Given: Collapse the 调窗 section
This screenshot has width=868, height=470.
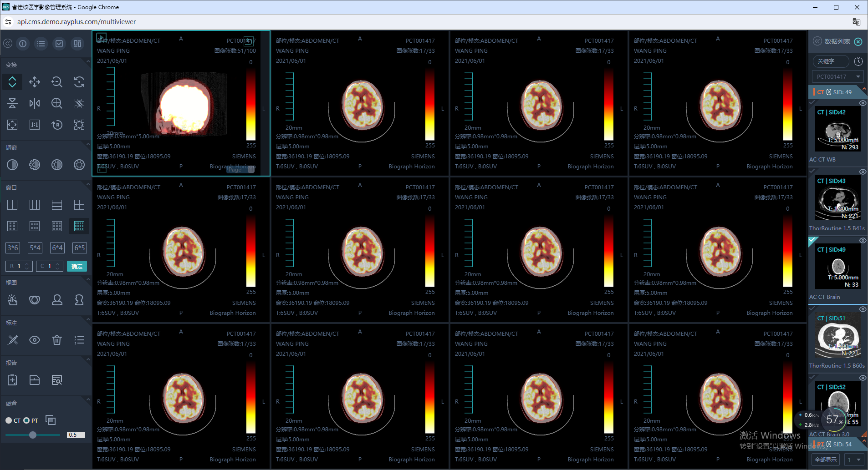Looking at the screenshot, I should click(x=88, y=144).
